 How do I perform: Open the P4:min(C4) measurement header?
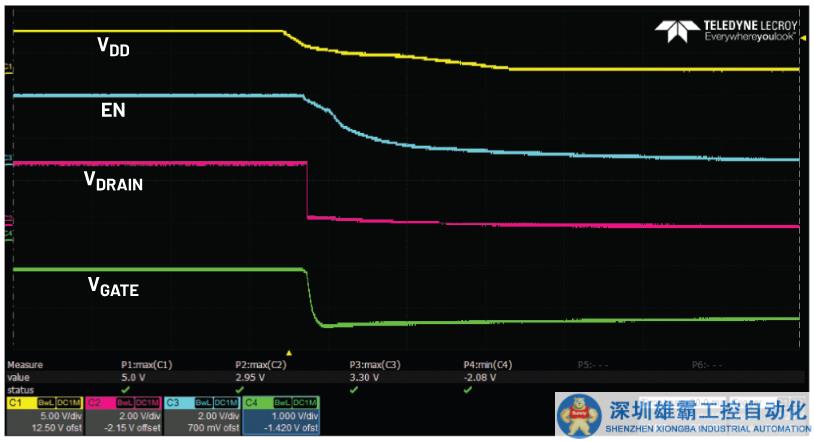point(489,366)
